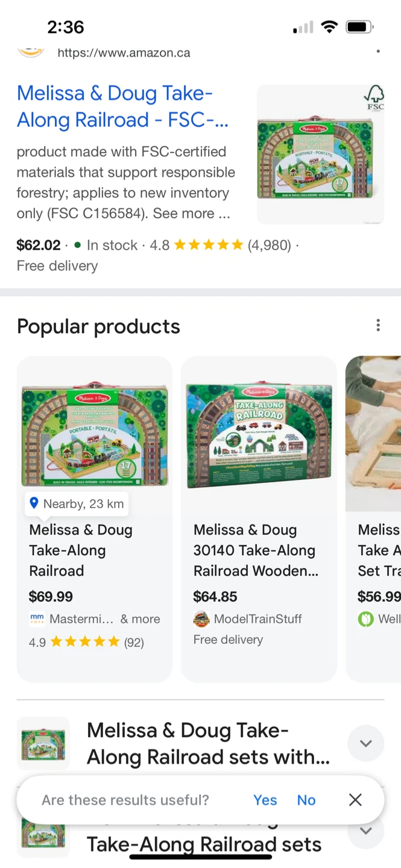Dismiss the feedback bar with the X
Image resolution: width=401 pixels, height=868 pixels.
pos(355,800)
